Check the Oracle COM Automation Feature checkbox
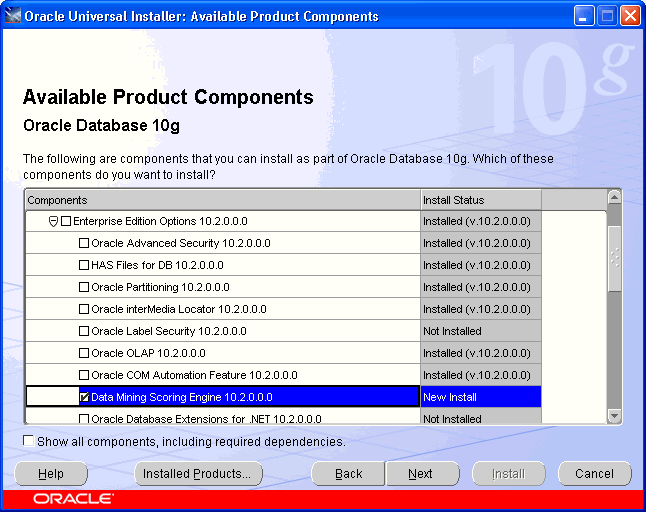This screenshot has width=646, height=512. coord(84,375)
